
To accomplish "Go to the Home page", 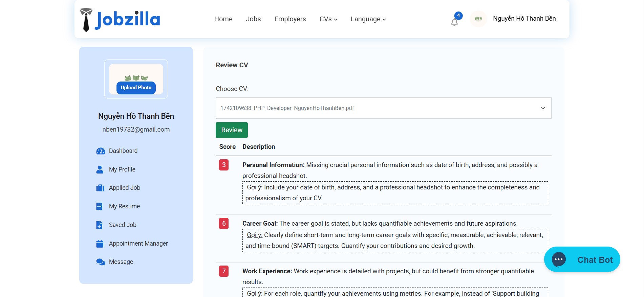I will tap(223, 19).
